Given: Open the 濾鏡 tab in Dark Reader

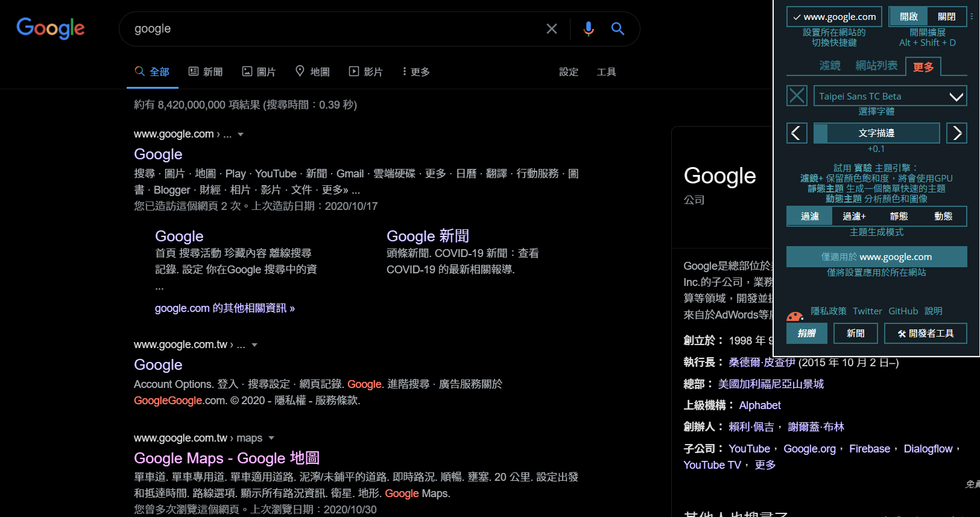Looking at the screenshot, I should pyautogui.click(x=830, y=66).
